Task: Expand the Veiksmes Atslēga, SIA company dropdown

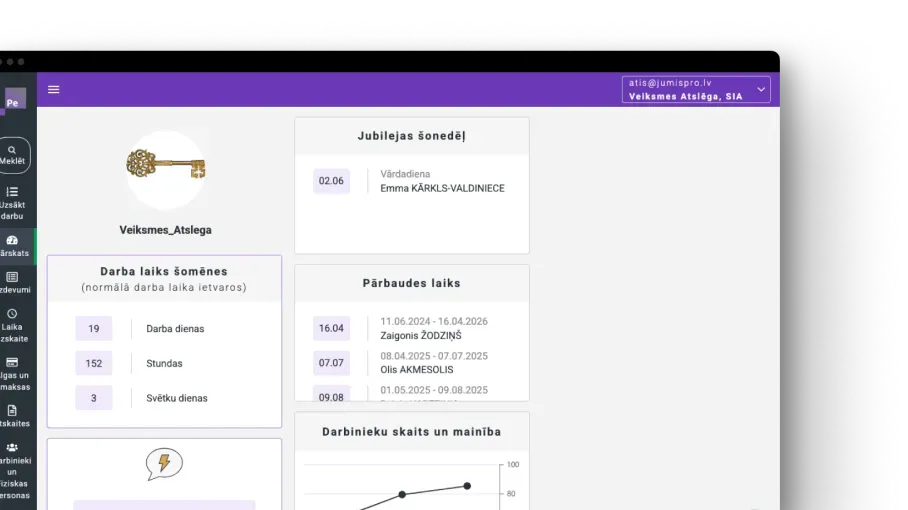Action: [696, 90]
